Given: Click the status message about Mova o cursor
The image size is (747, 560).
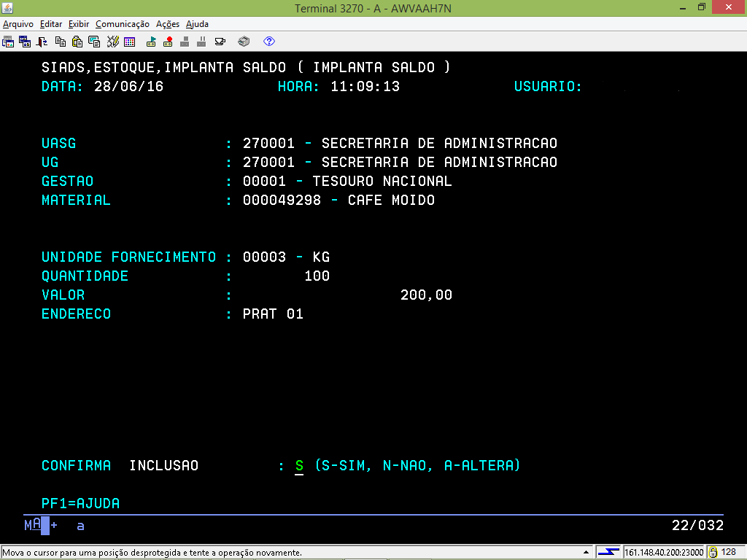Looking at the screenshot, I should [x=152, y=553].
